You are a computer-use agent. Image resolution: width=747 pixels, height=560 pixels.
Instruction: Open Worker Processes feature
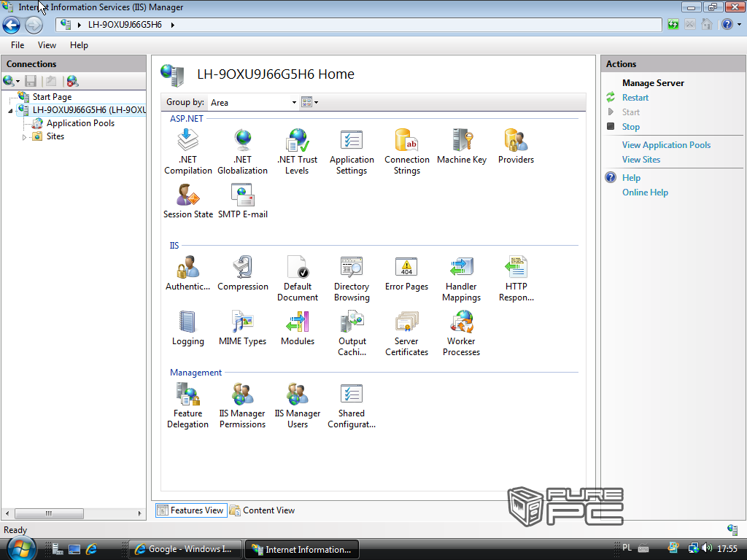click(461, 333)
